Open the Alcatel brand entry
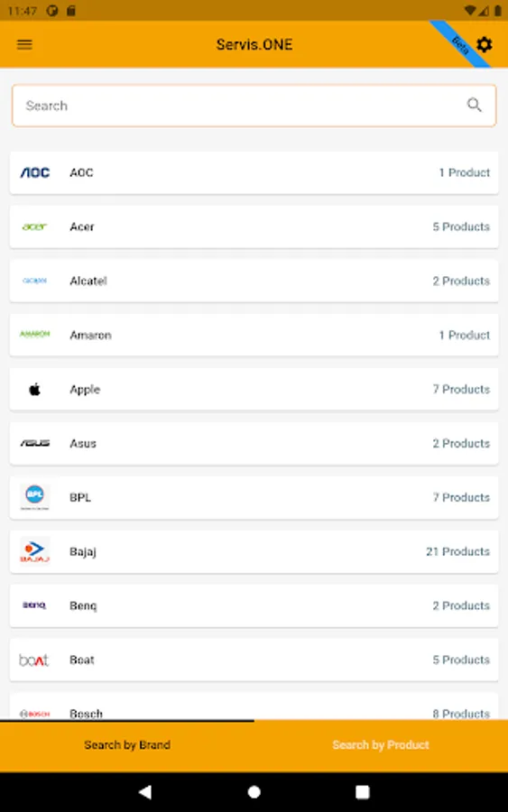The width and height of the screenshot is (508, 812). 254,281
